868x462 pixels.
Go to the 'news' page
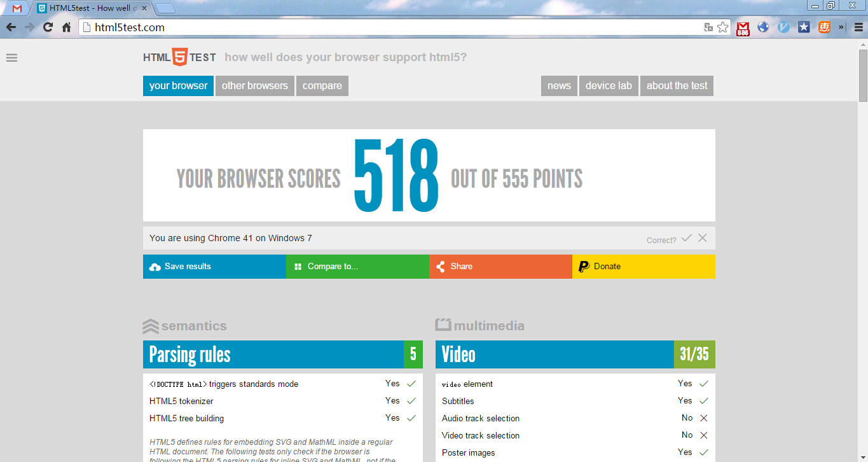(x=559, y=86)
